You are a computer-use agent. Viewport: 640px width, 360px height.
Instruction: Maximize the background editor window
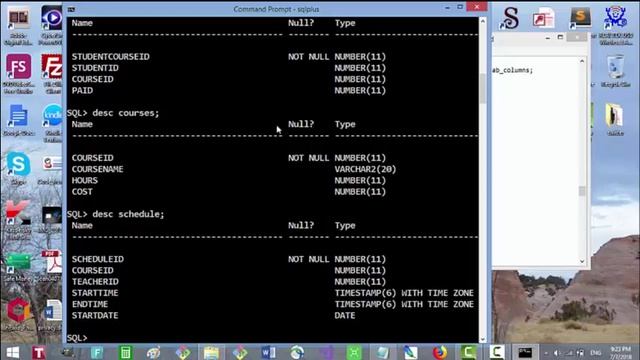[560, 37]
